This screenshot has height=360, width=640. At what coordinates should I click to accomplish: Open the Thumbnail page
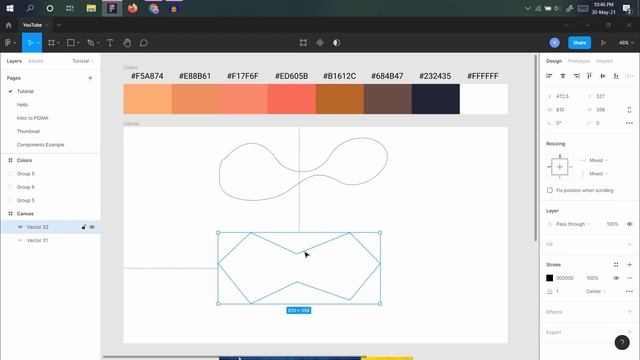(x=28, y=131)
